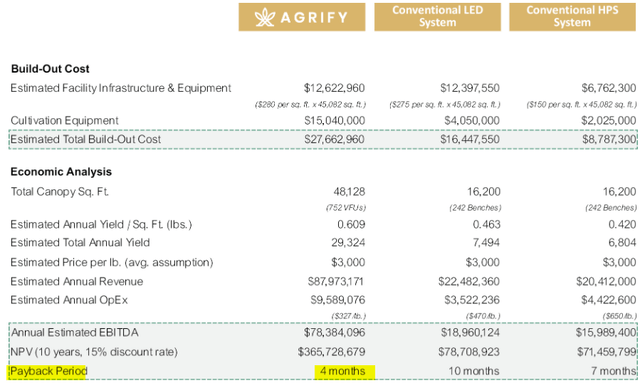Viewport: 640px width, 388px height.
Task: Select the 10 months payback value
Action: (x=474, y=371)
